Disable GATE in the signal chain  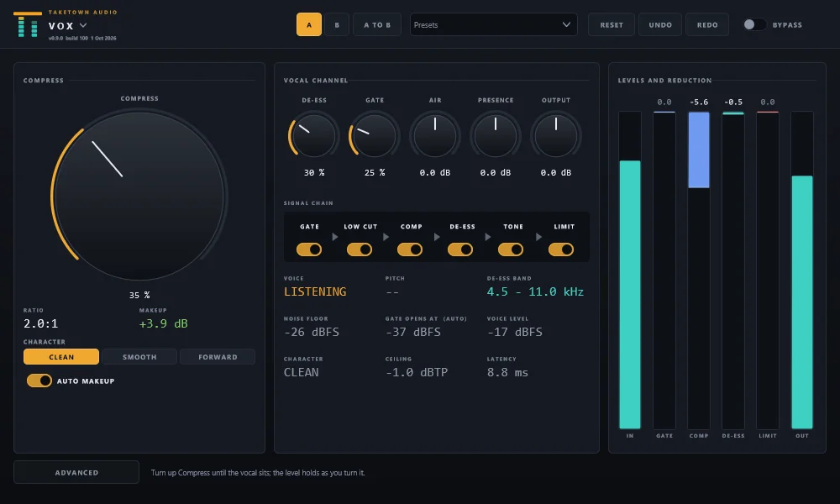309,249
